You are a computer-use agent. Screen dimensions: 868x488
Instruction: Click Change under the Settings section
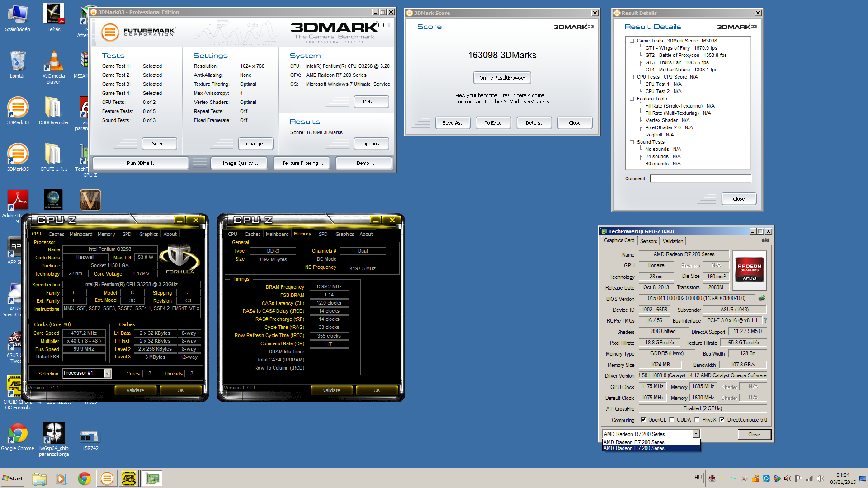[x=257, y=144]
